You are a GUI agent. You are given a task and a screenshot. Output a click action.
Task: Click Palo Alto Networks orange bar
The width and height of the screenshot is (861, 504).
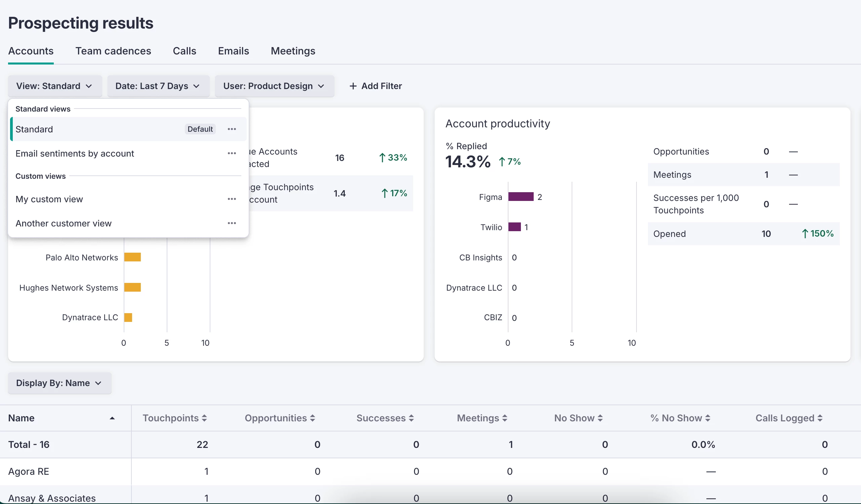point(132,257)
